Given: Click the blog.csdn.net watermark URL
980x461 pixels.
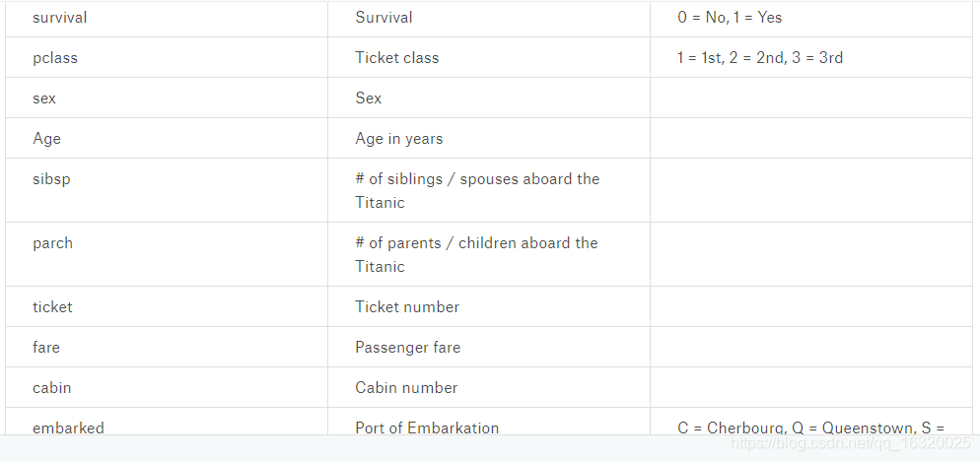Looking at the screenshot, I should (850, 443).
